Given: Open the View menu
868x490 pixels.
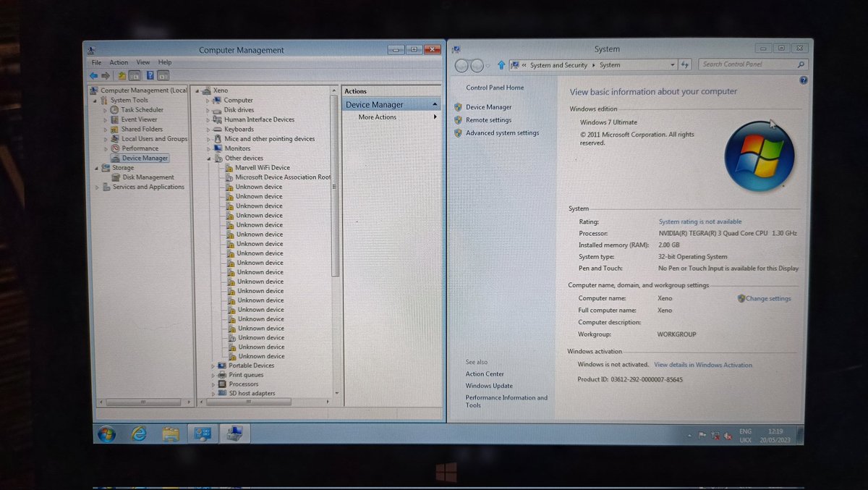Looking at the screenshot, I should pos(143,62).
